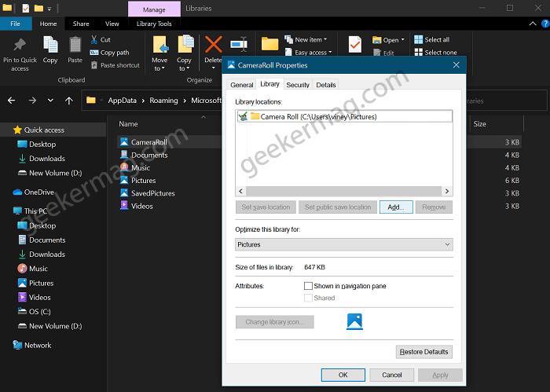Viewport: 550px width, 392px height.
Task: Click the Up one level arrow
Action: pos(69,101)
